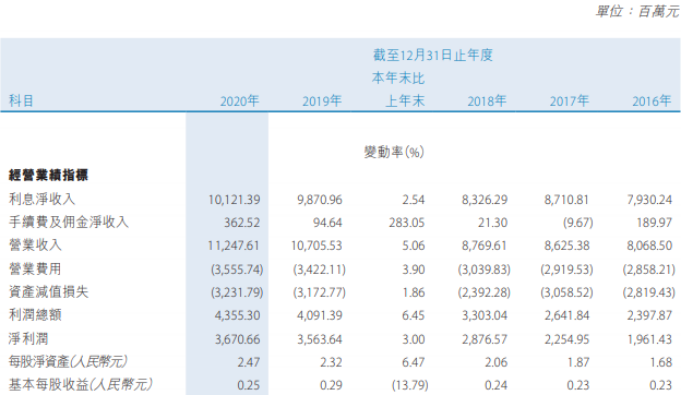
Task: Click the value 4,091.39
Action: click(x=320, y=315)
